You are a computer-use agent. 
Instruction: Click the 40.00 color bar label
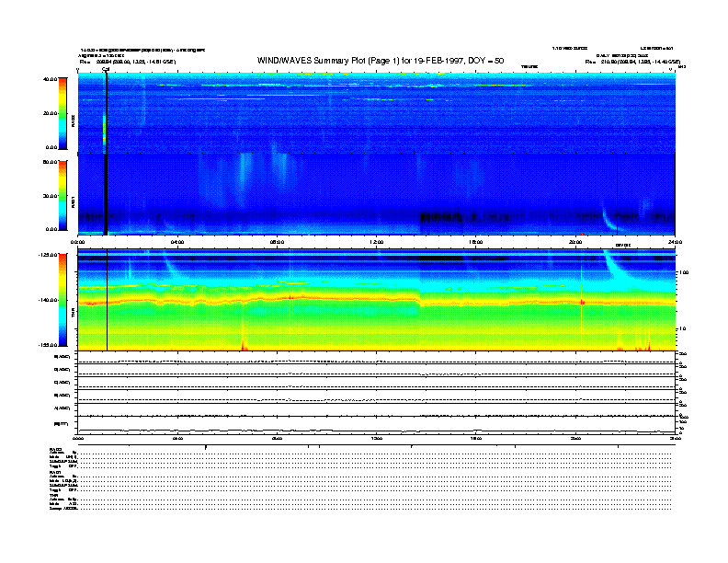[50, 79]
